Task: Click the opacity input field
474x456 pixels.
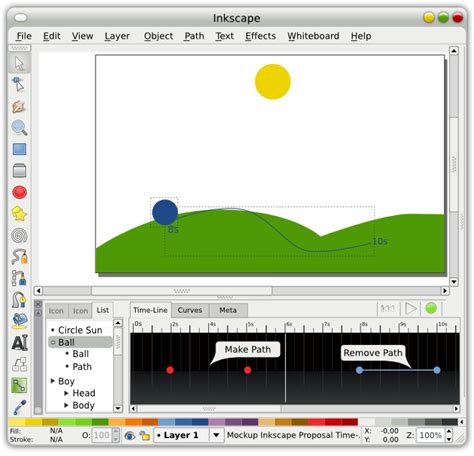Action: (x=102, y=435)
